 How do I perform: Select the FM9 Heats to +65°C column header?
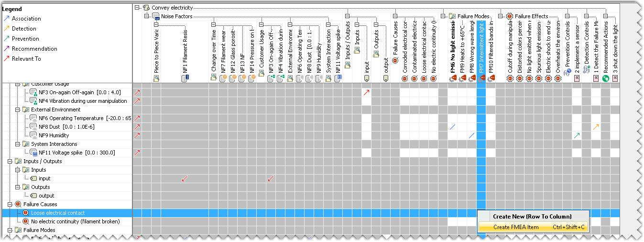tap(462, 52)
